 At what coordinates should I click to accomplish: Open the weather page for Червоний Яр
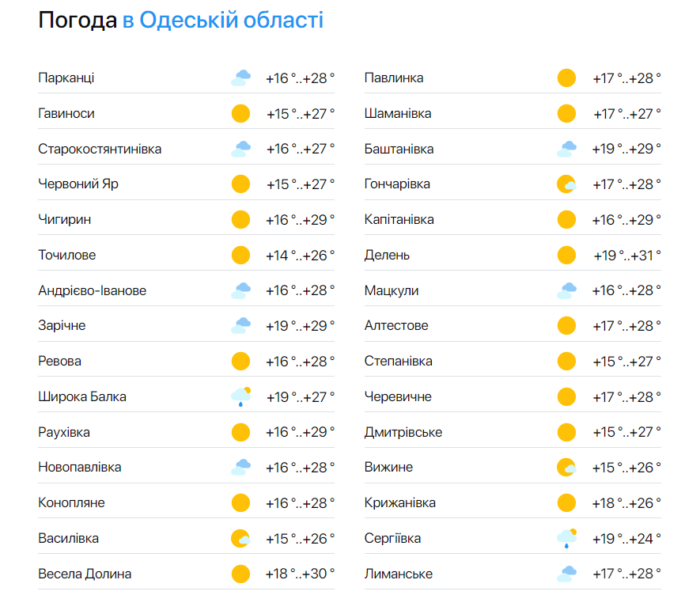[79, 184]
